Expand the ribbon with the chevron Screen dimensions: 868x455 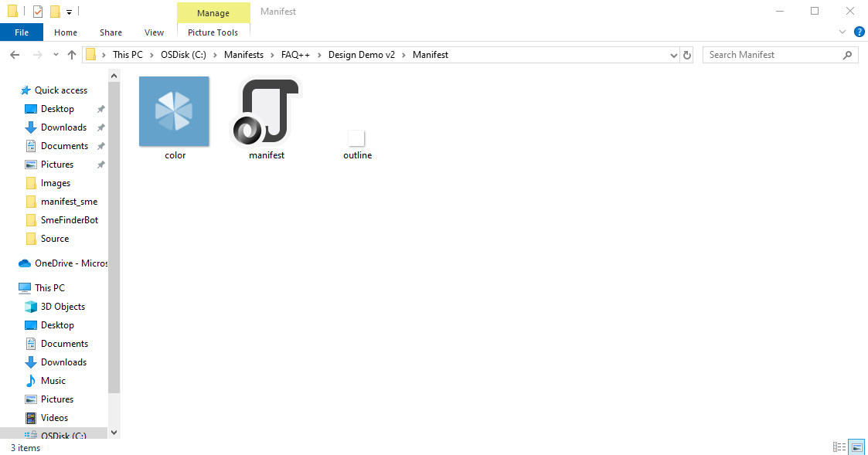(x=842, y=32)
